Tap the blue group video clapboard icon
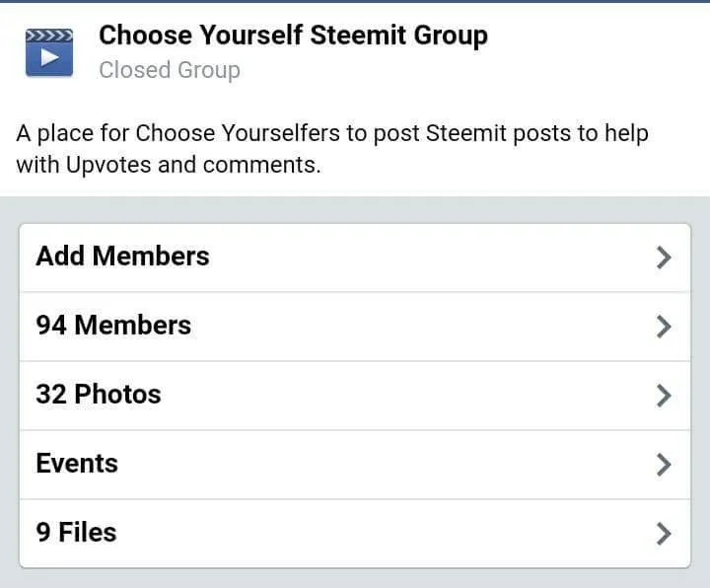 pyautogui.click(x=49, y=52)
